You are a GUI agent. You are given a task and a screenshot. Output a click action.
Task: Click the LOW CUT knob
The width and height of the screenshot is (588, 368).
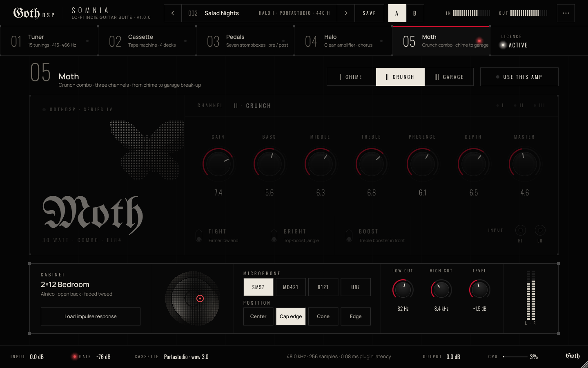pyautogui.click(x=403, y=290)
